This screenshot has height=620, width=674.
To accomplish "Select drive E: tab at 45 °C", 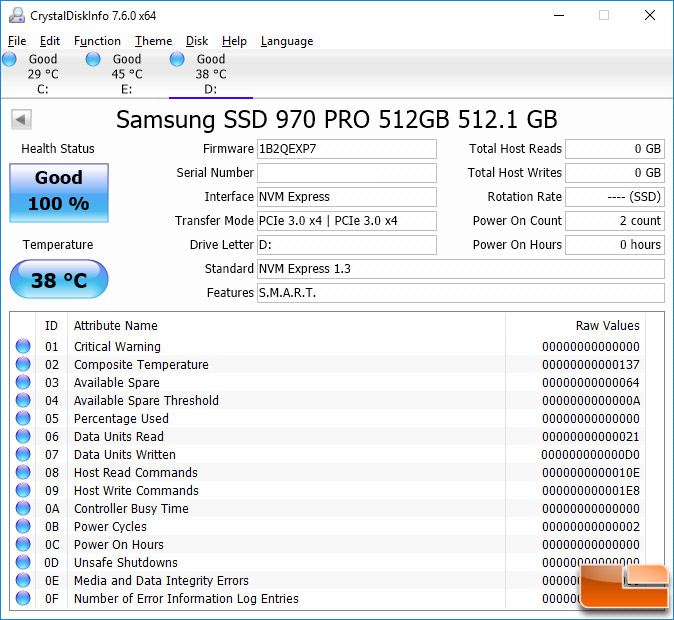I will (126, 74).
